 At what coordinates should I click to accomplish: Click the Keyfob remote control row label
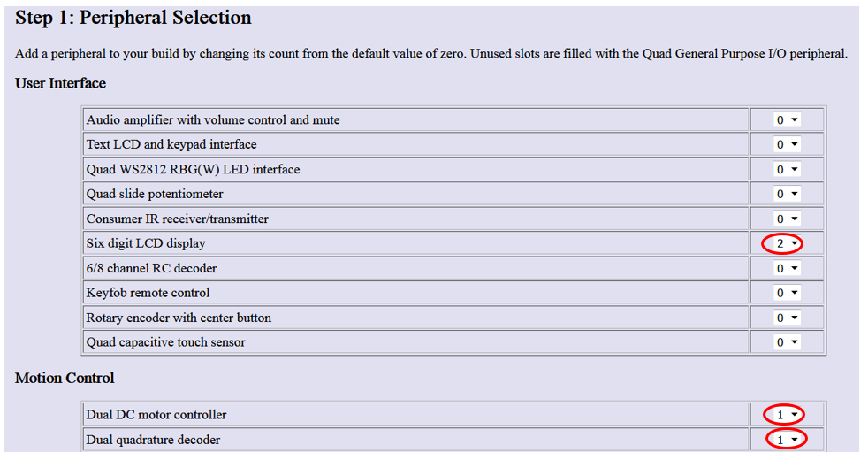click(x=148, y=293)
